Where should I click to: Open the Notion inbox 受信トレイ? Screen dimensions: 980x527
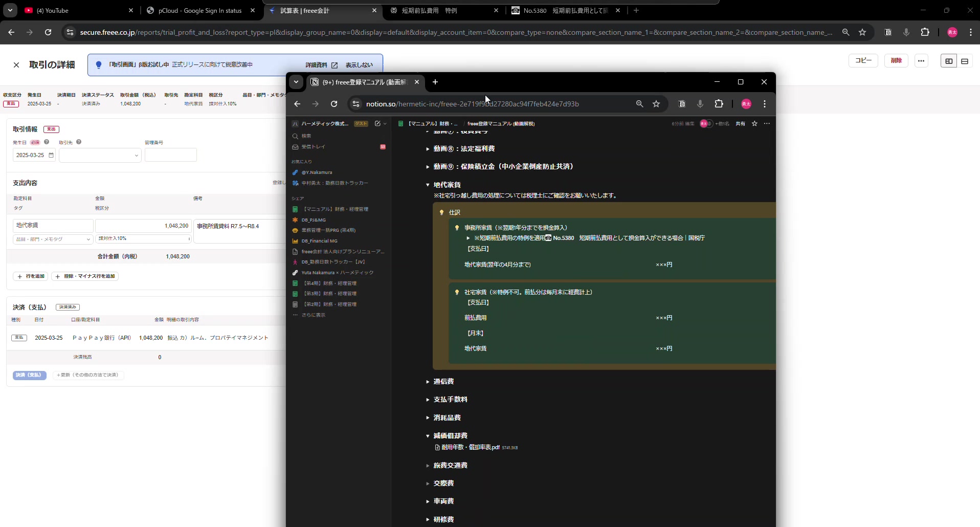(x=313, y=147)
